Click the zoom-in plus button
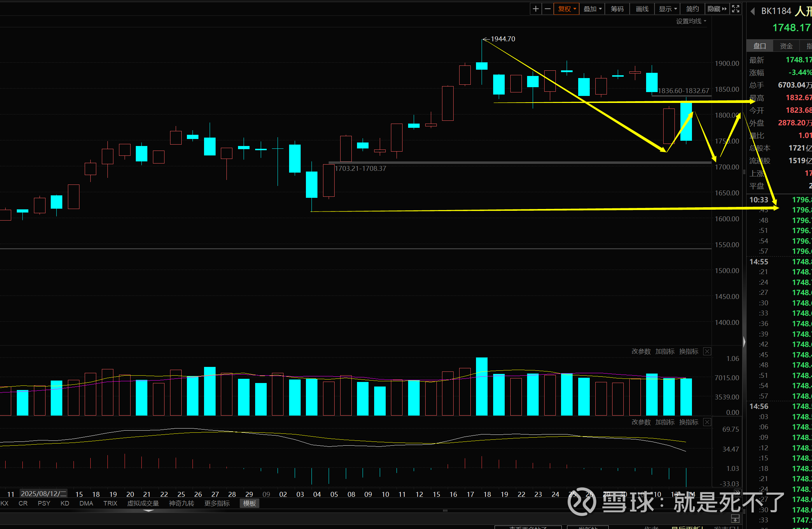This screenshot has width=812, height=529. 535,9
